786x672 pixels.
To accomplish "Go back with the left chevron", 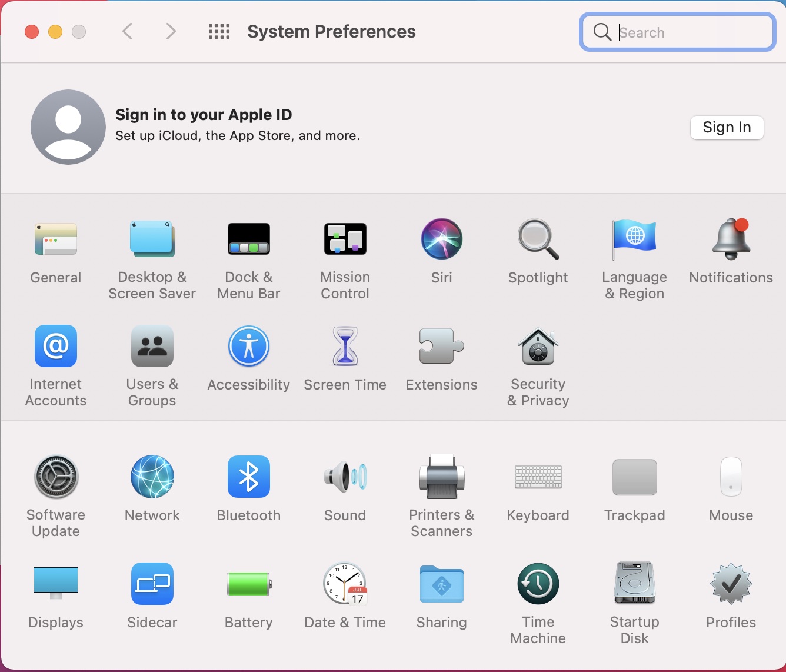I will pyautogui.click(x=127, y=31).
